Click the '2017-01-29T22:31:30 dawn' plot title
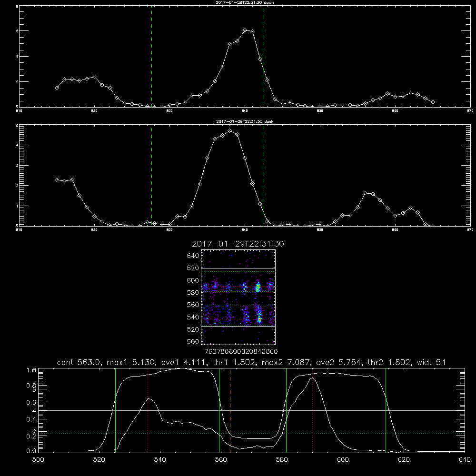 pos(245,2)
